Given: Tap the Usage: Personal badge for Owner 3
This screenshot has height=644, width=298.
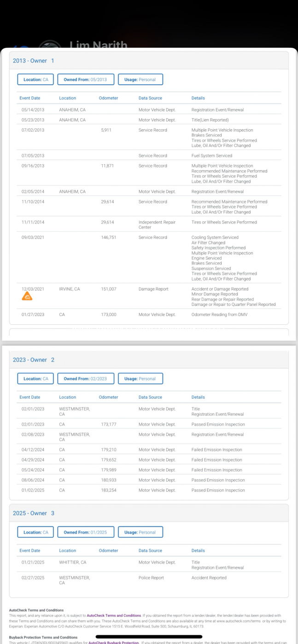Looking at the screenshot, I should coord(140,532).
